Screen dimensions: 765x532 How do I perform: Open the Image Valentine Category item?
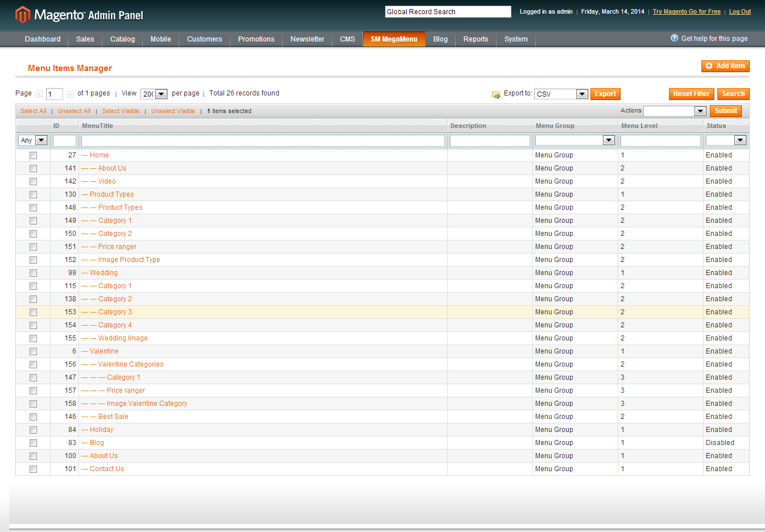coord(147,404)
